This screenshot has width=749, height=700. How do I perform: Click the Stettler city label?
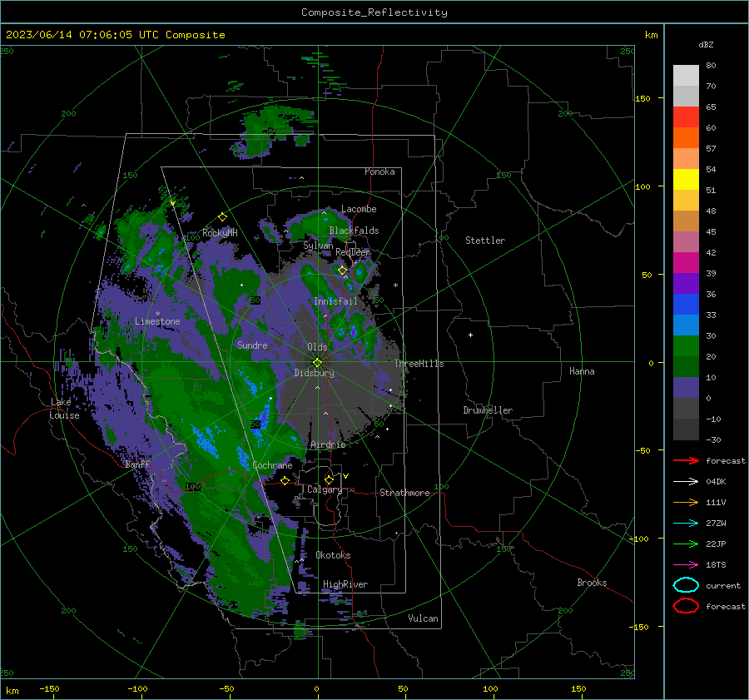[x=485, y=241]
